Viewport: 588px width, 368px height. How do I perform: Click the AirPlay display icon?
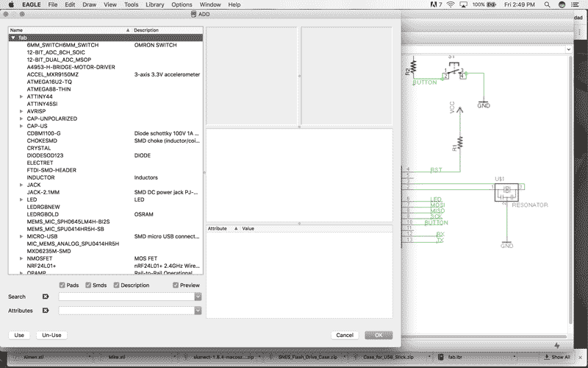[464, 4]
